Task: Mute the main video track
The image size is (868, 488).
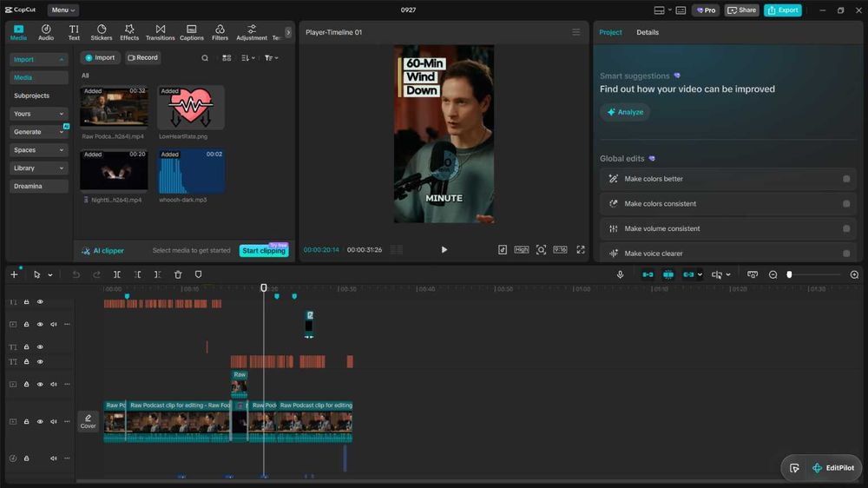Action: click(54, 421)
